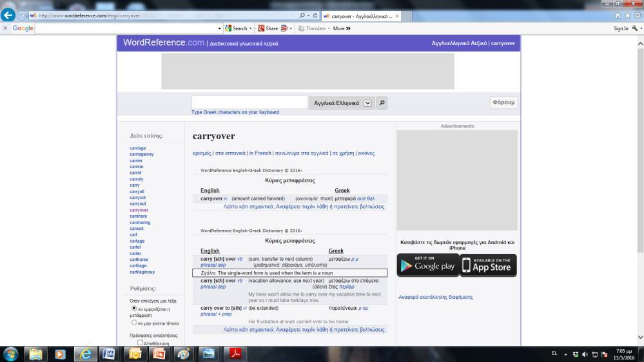Open the Google+ share dropdown arrow
644x362 pixels.
pyautogui.click(x=291, y=28)
